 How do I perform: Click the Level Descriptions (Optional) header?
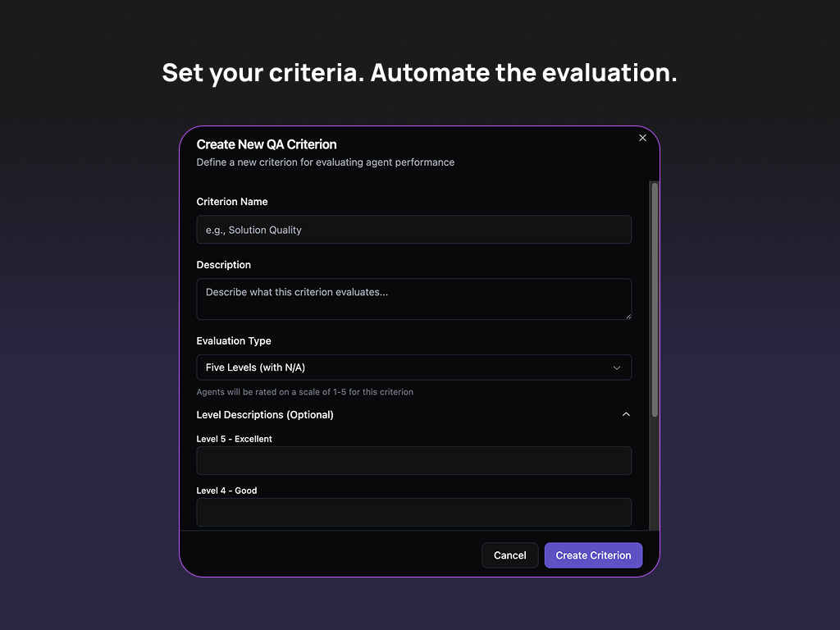[x=265, y=415]
